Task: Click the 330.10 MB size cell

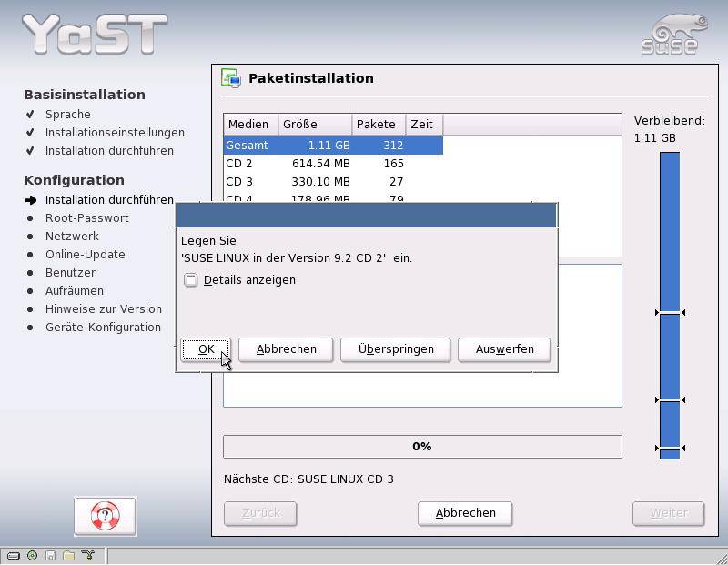Action: point(321,182)
